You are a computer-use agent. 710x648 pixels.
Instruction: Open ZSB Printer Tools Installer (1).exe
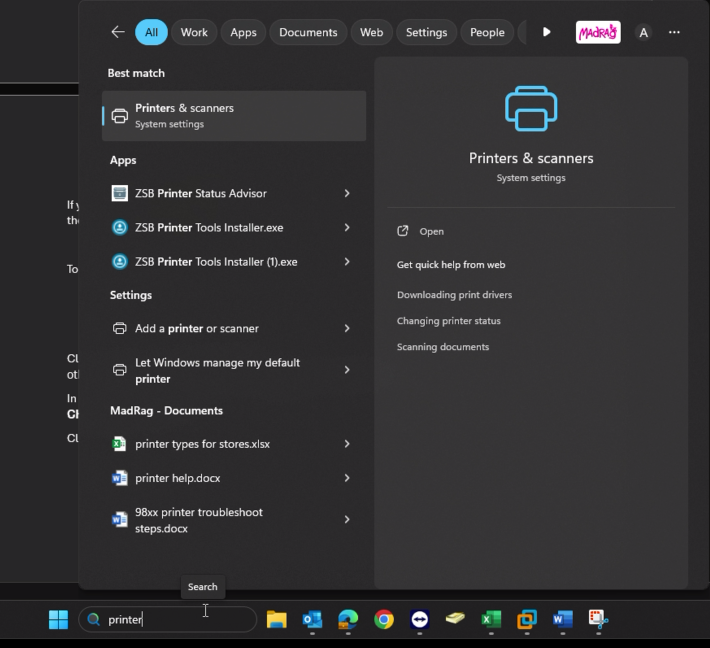(234, 262)
